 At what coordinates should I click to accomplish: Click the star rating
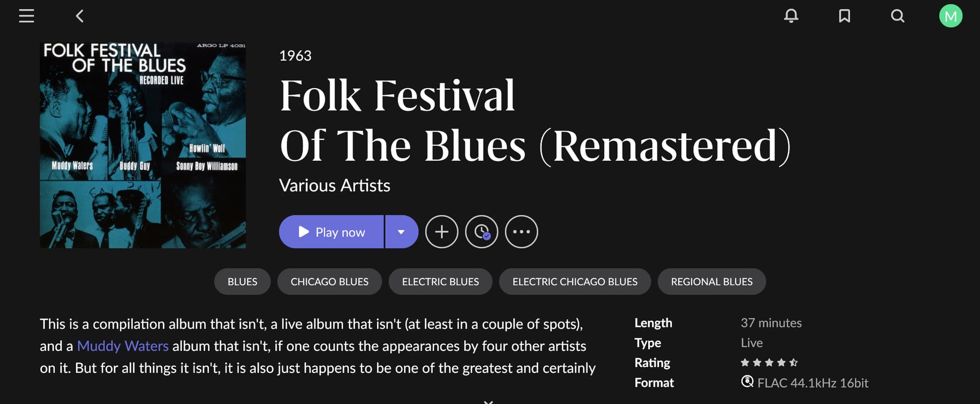pyautogui.click(x=769, y=363)
